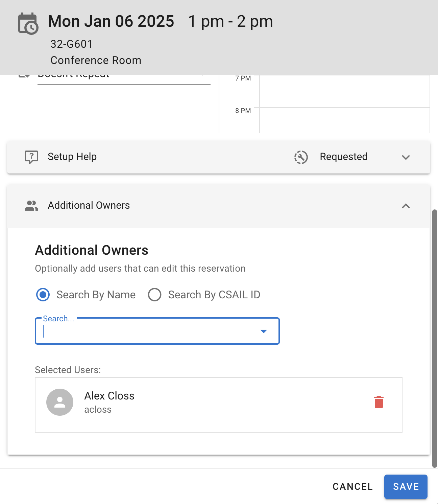Click the Requested status label
The height and width of the screenshot is (504, 438).
pyautogui.click(x=343, y=157)
